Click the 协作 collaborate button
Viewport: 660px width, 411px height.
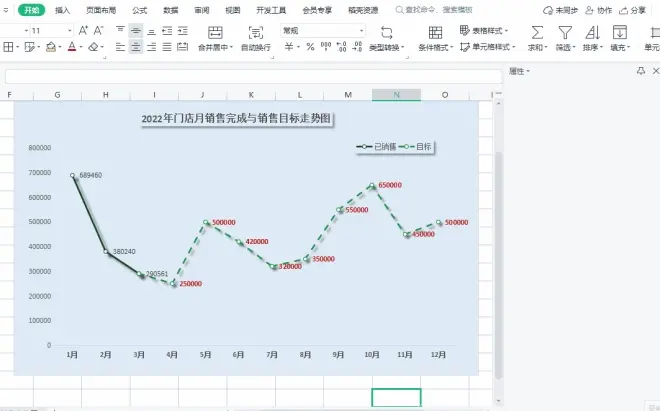pos(599,10)
